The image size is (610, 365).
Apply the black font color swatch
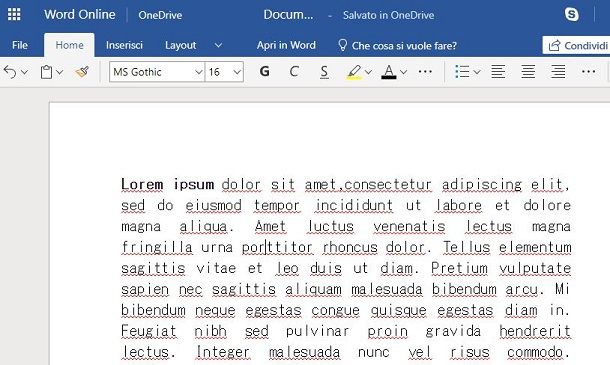[389, 72]
